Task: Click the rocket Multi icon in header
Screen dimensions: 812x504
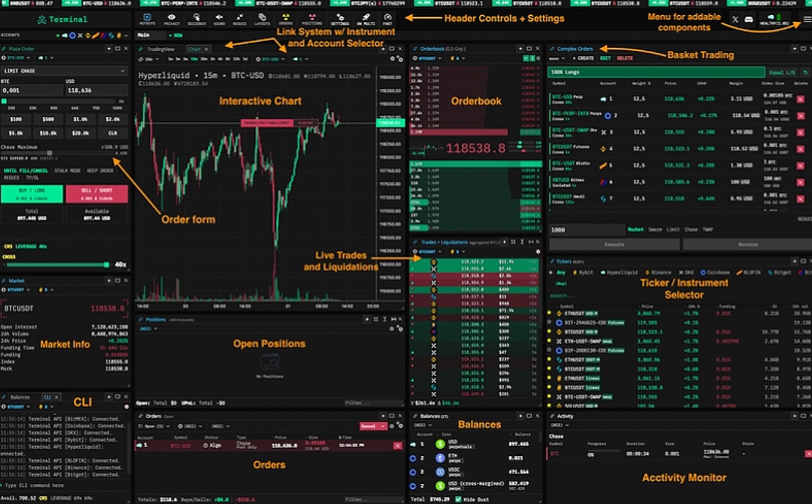Action: coord(366,19)
